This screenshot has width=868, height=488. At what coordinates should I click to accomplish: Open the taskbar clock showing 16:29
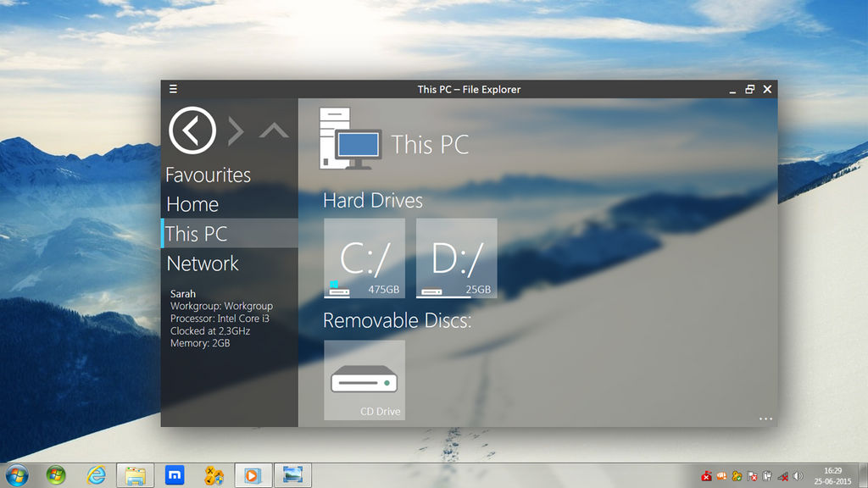[832, 476]
